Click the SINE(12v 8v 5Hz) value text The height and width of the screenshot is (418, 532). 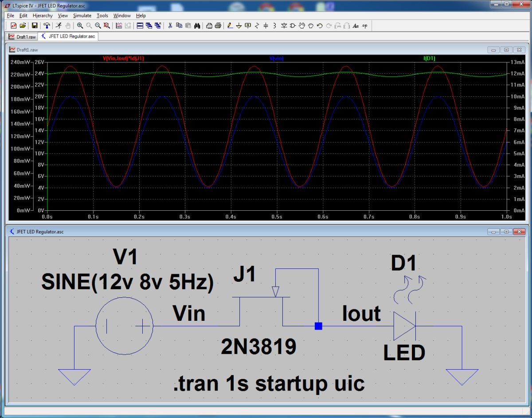[127, 281]
